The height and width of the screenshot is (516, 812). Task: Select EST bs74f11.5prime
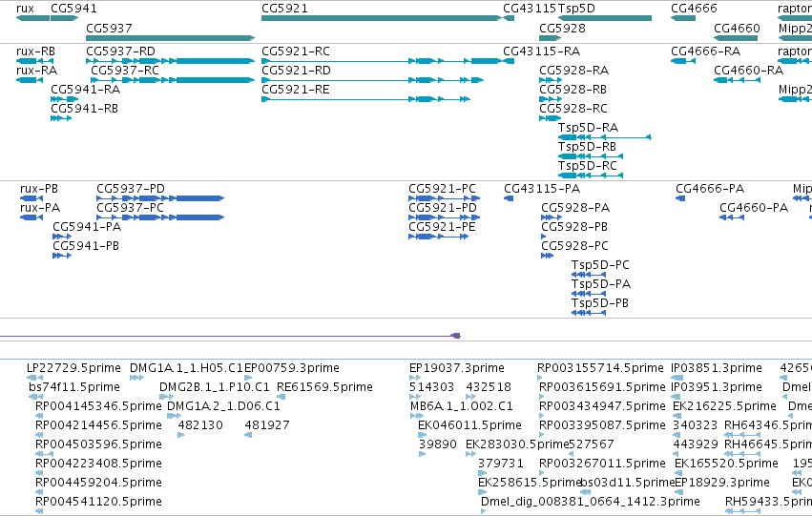pyautogui.click(x=36, y=397)
